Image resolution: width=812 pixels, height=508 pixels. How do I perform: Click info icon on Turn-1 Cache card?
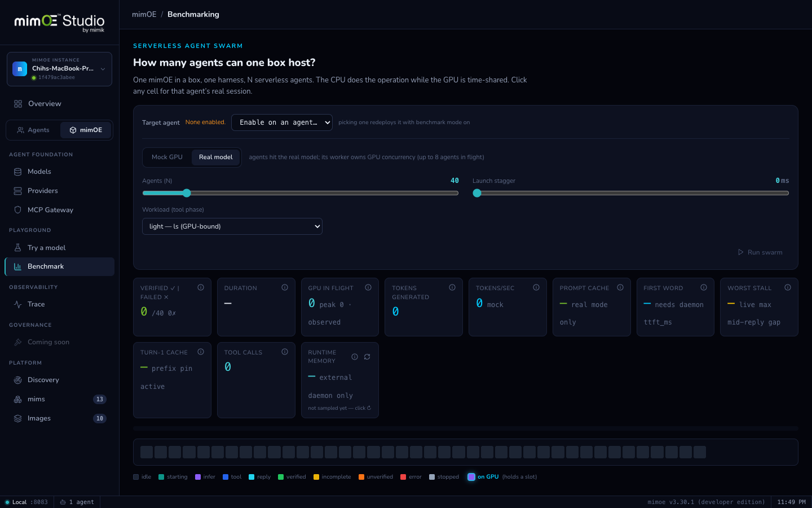[201, 352]
